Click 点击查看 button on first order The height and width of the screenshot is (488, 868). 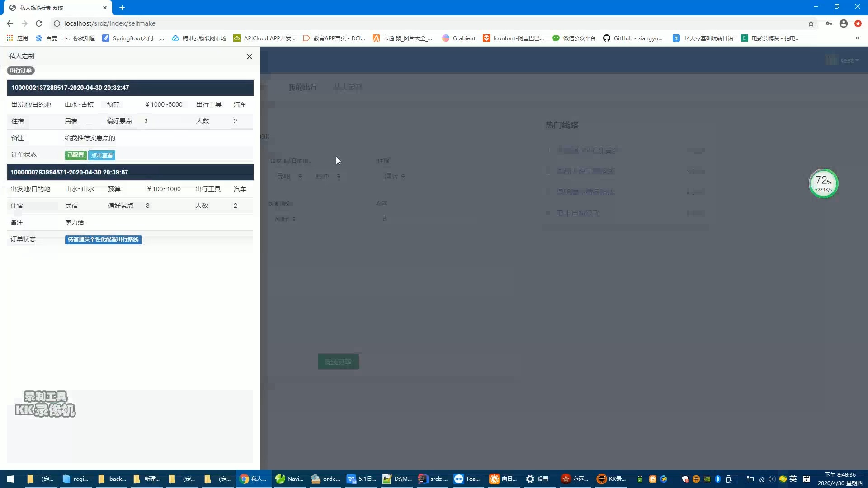pos(101,155)
